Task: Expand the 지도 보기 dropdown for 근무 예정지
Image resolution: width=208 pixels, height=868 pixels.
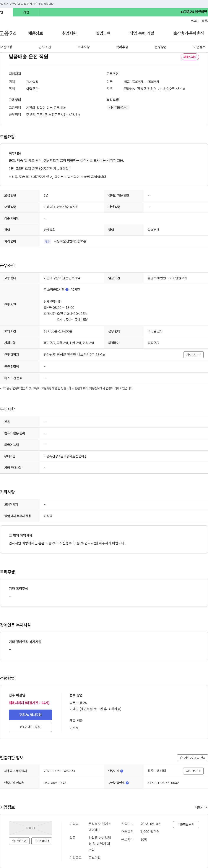Action: point(193,355)
